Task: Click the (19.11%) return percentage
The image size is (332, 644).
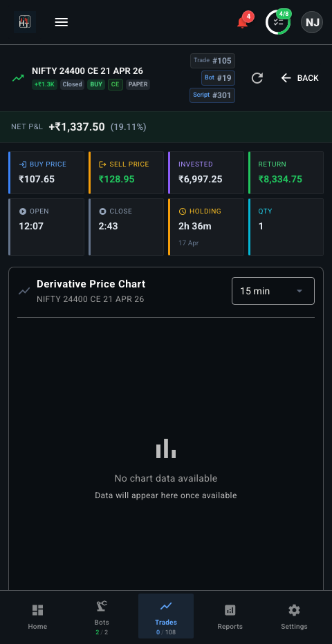Action: click(x=128, y=127)
